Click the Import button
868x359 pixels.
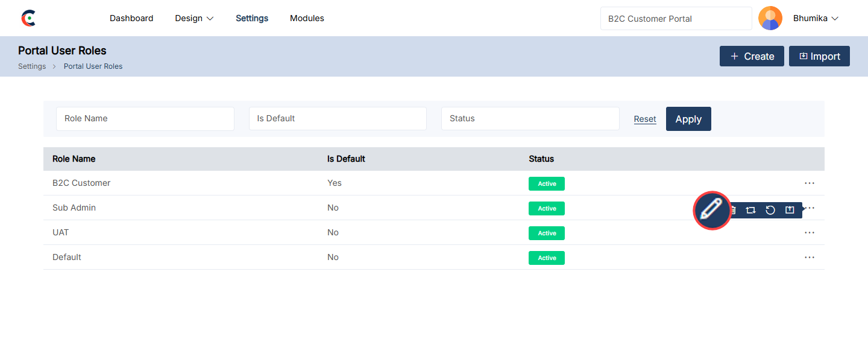coord(819,56)
